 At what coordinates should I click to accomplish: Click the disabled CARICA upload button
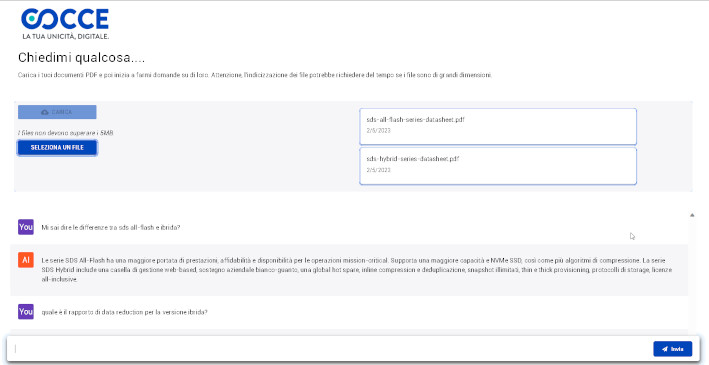click(57, 112)
